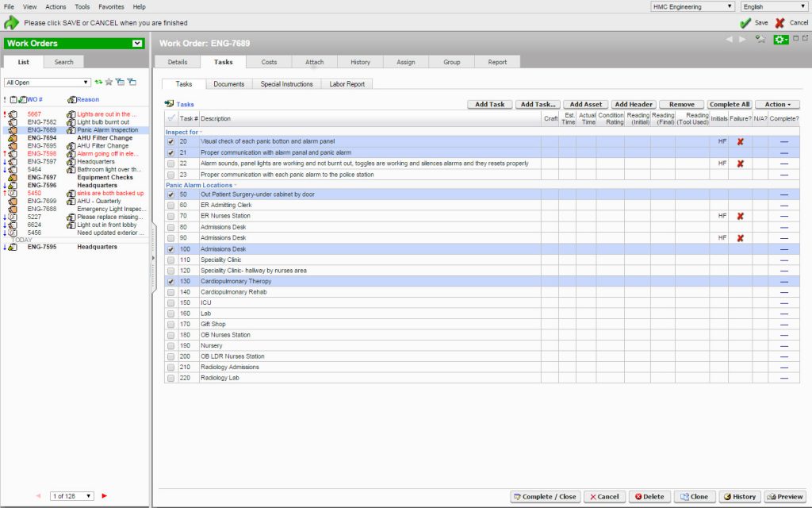Uncheck task 100 Admissions Desk checkbox

point(171,249)
